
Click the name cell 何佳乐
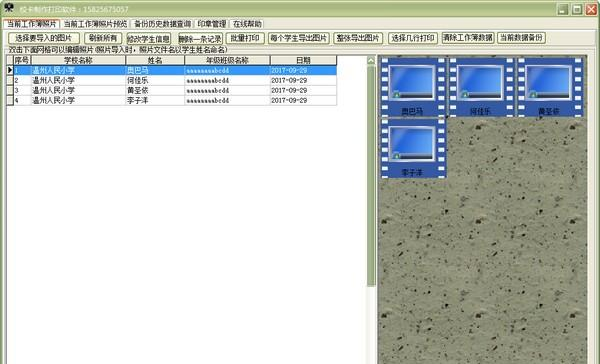[155, 80]
